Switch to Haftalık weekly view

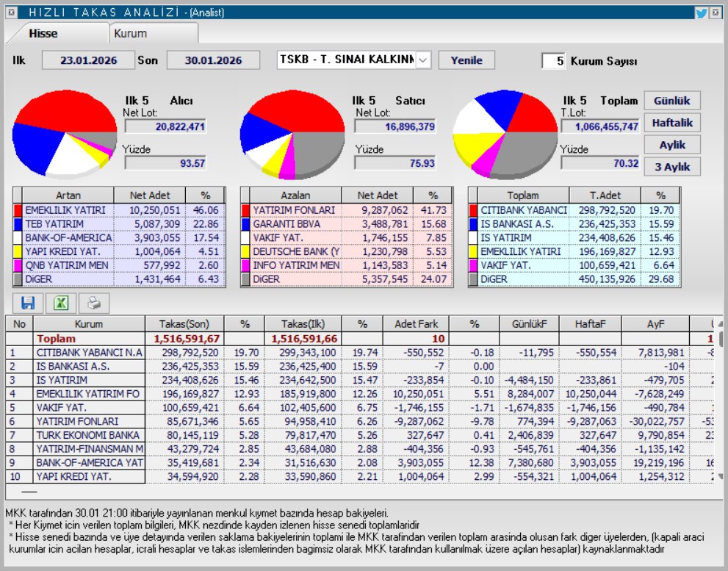pos(672,123)
